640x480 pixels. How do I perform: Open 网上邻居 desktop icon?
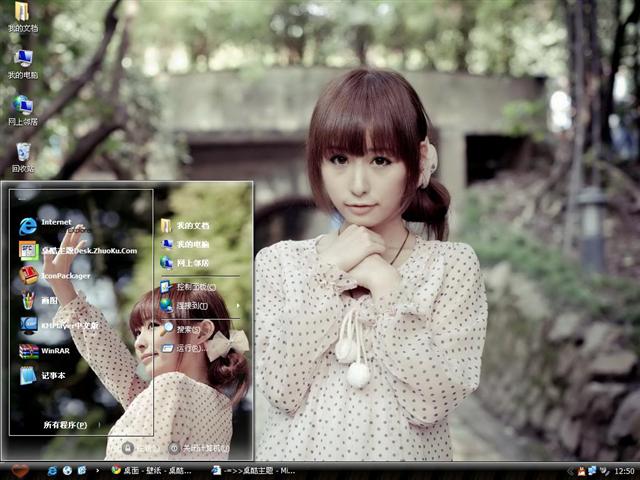pos(23,111)
